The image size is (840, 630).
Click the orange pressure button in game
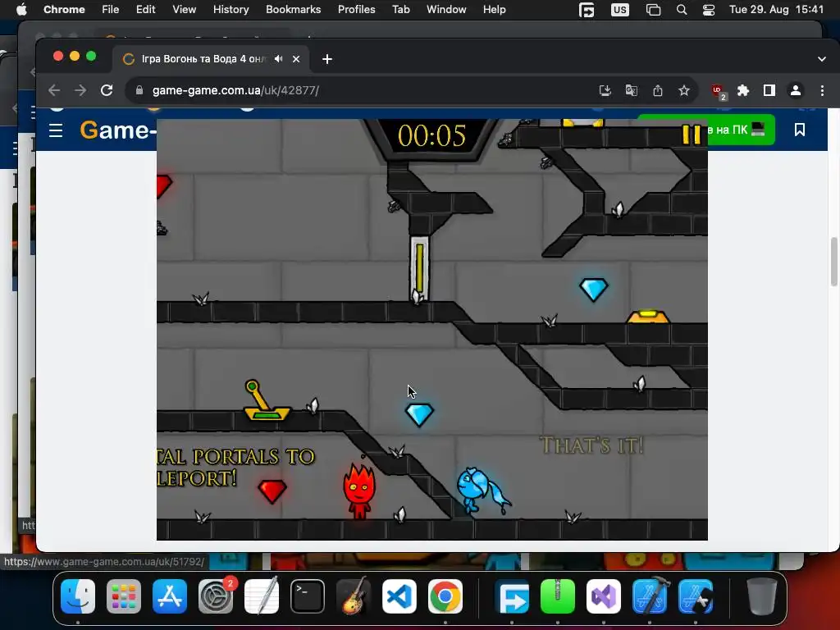(648, 317)
